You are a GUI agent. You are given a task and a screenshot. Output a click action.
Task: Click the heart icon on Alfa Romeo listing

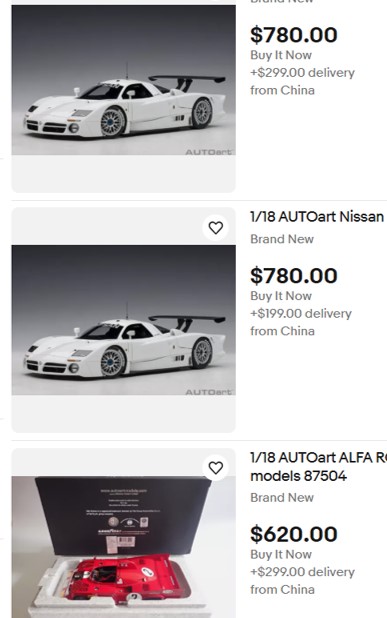pos(216,468)
